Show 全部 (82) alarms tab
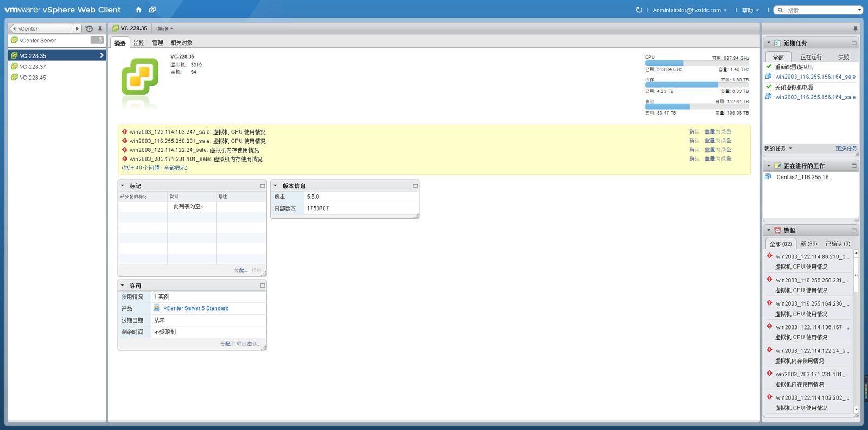 781,244
